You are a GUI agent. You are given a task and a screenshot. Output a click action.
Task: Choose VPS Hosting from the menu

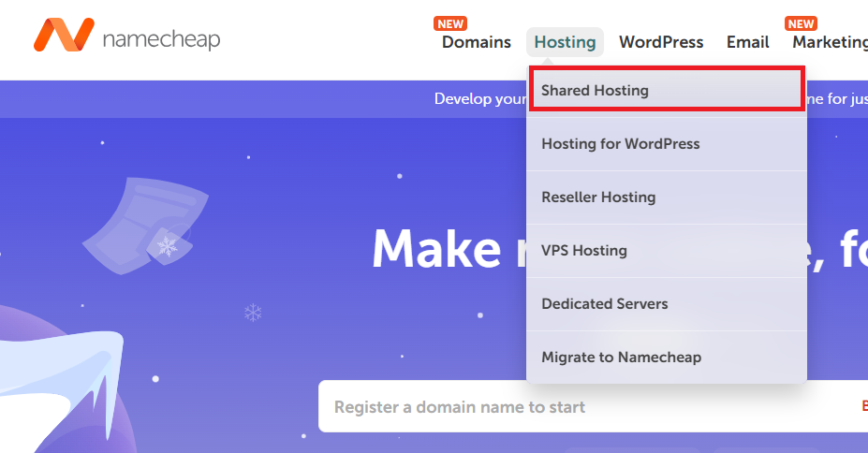coord(667,251)
